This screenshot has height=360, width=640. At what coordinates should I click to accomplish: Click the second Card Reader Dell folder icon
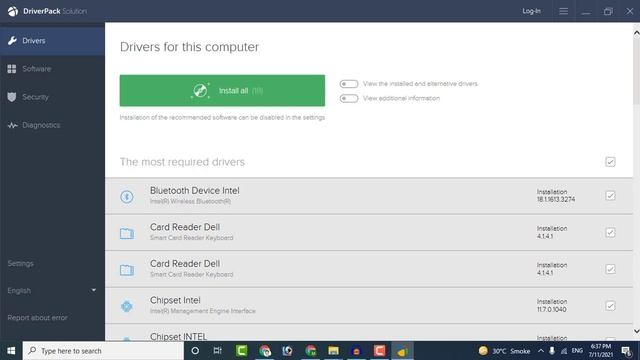[x=127, y=270]
